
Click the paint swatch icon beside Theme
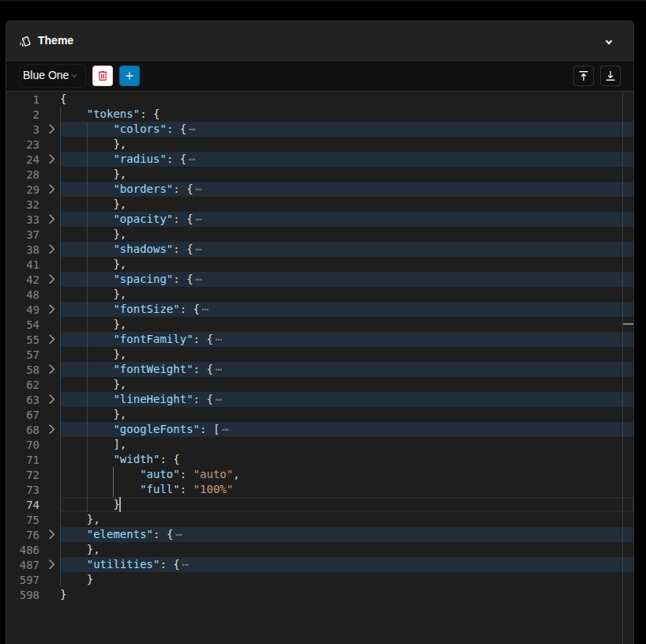(24, 40)
